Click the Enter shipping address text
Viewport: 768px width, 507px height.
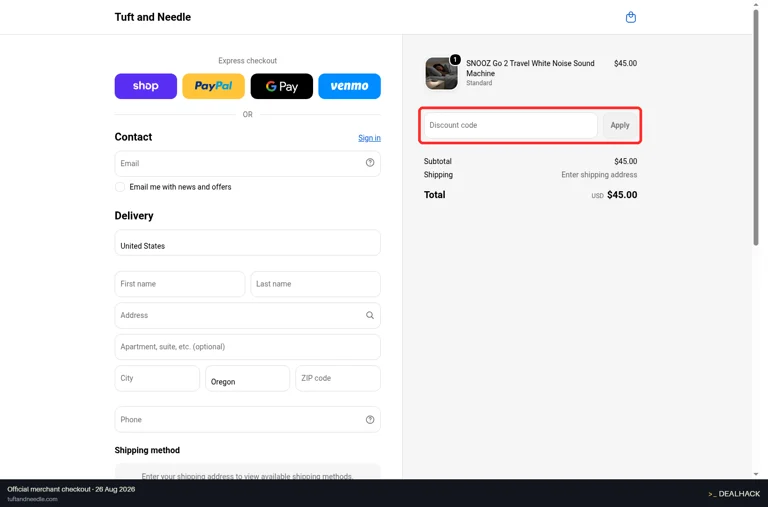coord(599,175)
